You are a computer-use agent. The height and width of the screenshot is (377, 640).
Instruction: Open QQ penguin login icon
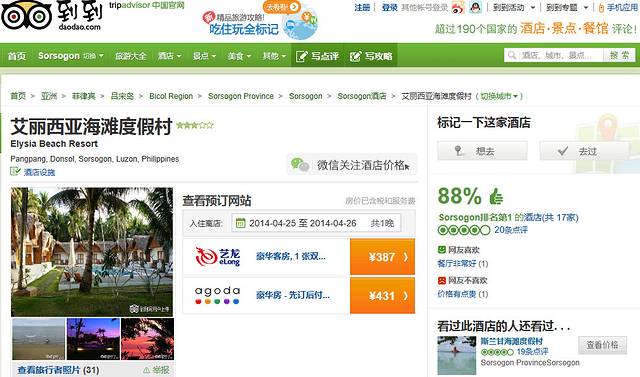pyautogui.click(x=475, y=7)
